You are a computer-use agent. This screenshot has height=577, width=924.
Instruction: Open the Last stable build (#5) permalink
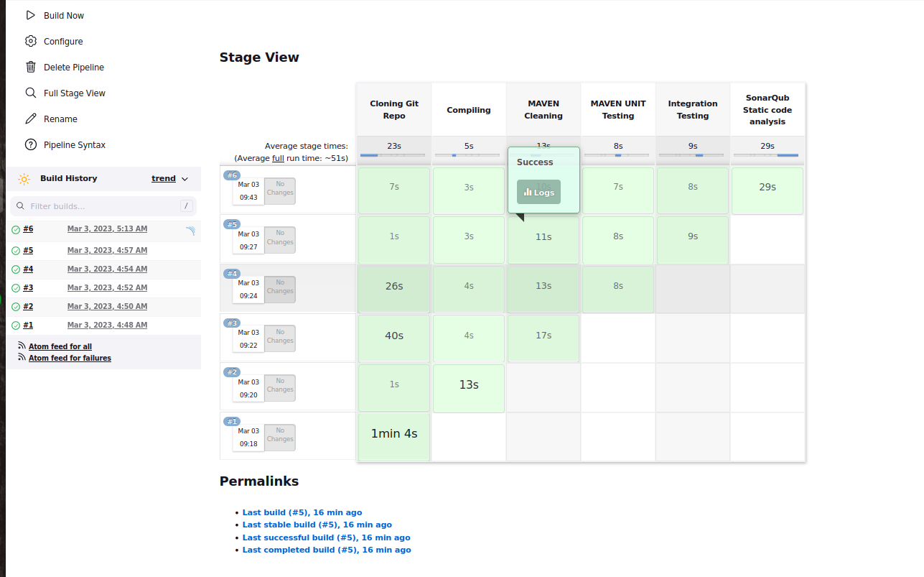pos(317,525)
